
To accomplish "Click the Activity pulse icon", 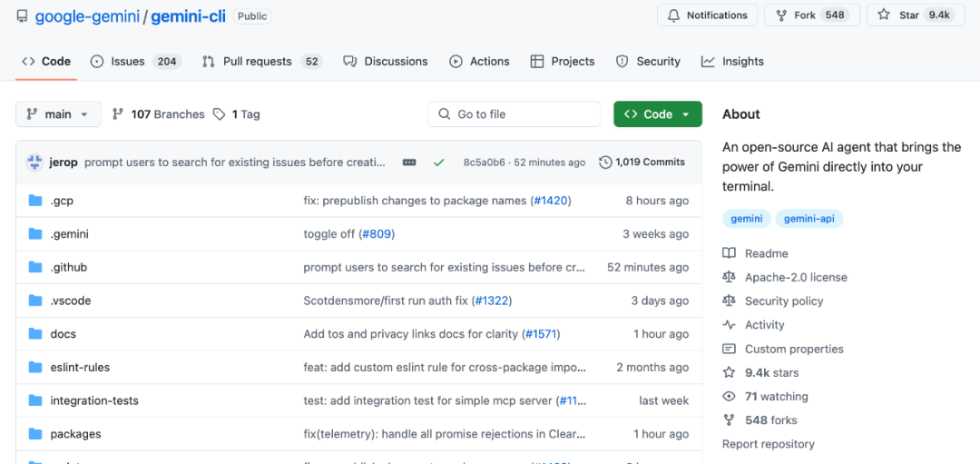I will tap(729, 325).
